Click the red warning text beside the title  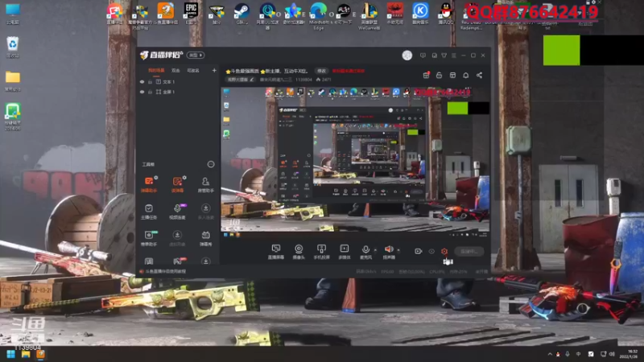click(349, 71)
